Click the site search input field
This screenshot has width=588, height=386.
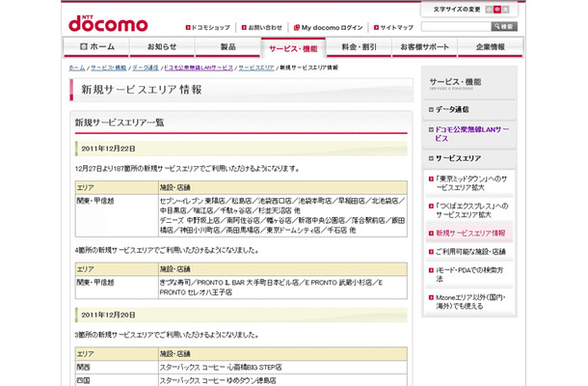tap(456, 26)
